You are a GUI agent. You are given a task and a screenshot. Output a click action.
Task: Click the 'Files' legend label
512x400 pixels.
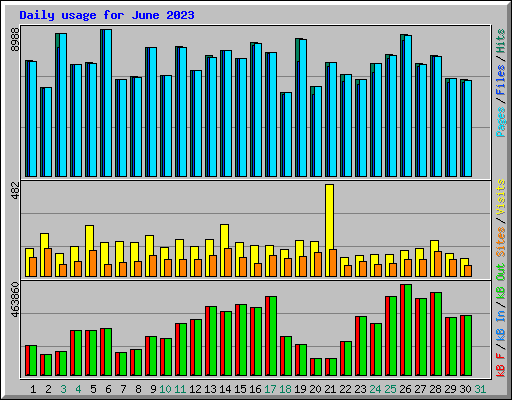pos(501,80)
